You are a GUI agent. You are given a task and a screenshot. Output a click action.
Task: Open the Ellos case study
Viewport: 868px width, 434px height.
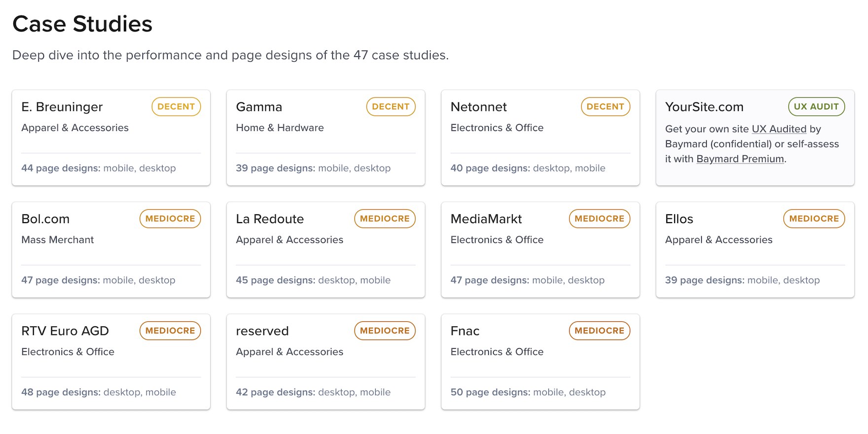coord(679,219)
